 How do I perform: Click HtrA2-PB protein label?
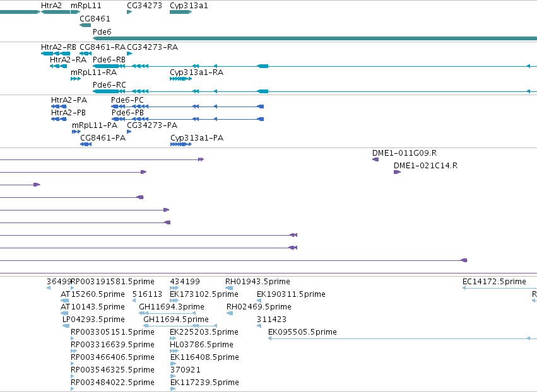click(x=68, y=113)
